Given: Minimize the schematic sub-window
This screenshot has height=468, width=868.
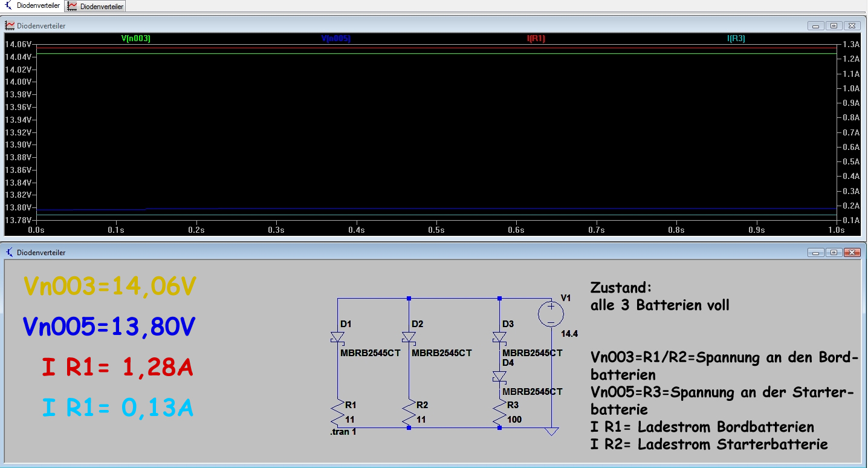Looking at the screenshot, I should [816, 252].
